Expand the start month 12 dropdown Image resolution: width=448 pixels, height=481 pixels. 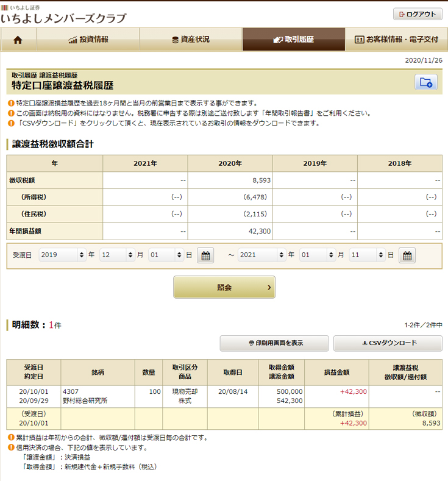[116, 255]
